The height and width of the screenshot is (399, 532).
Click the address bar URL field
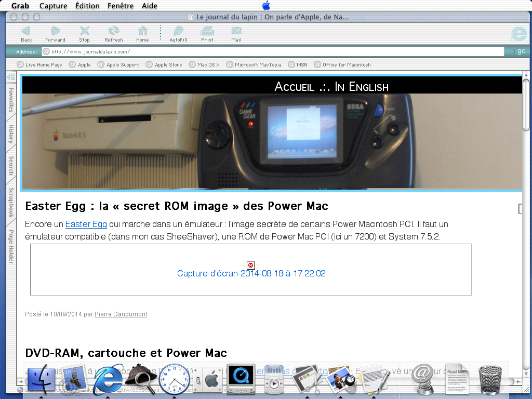click(x=273, y=51)
